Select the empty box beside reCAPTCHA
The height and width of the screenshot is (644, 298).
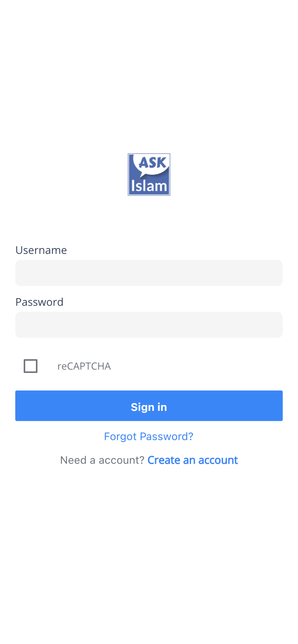pyautogui.click(x=31, y=366)
